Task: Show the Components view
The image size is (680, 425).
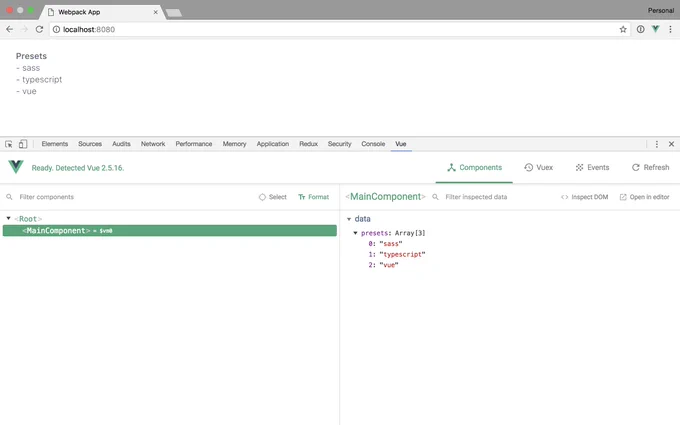Action: [474, 167]
